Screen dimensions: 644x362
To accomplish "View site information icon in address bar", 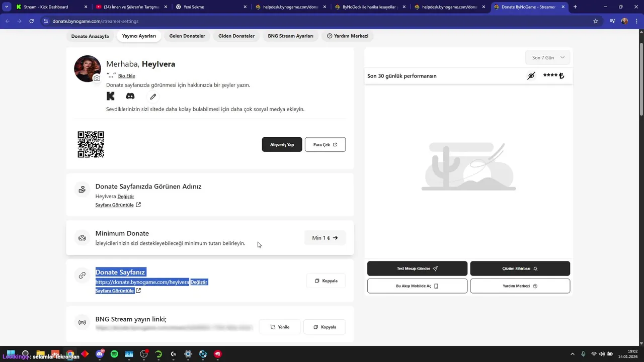I will coord(46,21).
